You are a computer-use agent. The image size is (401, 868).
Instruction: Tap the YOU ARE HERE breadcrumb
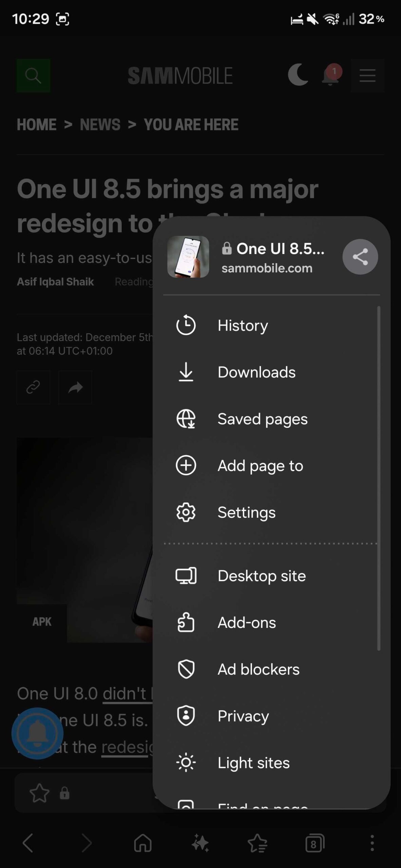coord(191,124)
